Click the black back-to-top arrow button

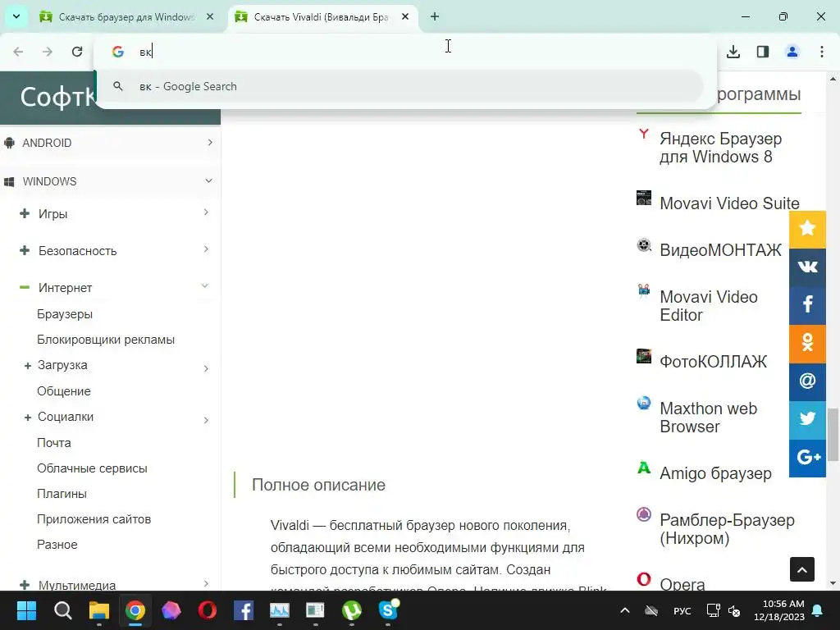click(802, 569)
